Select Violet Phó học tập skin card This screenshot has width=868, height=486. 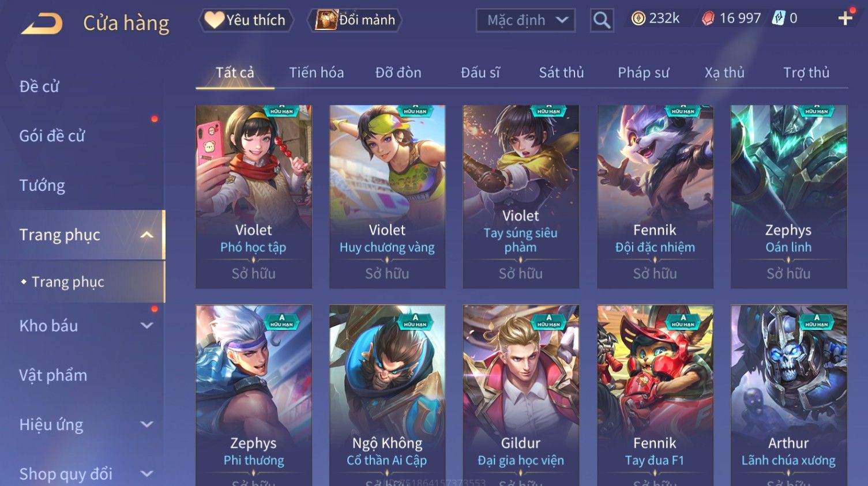coord(254,197)
